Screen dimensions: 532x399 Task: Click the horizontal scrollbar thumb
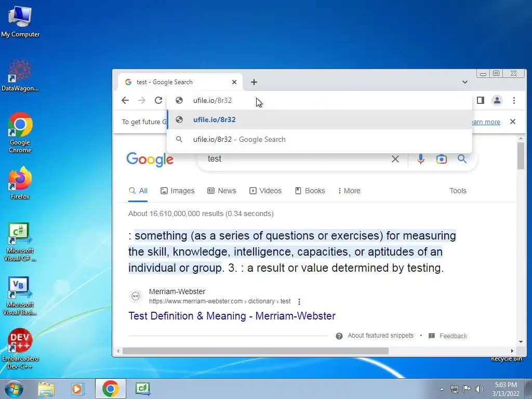pyautogui.click(x=256, y=351)
